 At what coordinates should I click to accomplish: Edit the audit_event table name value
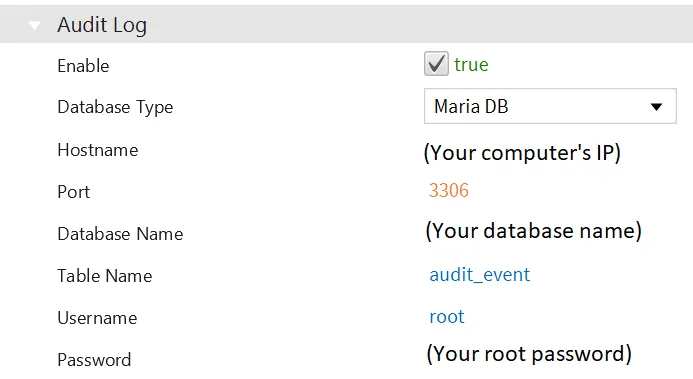[x=480, y=275]
